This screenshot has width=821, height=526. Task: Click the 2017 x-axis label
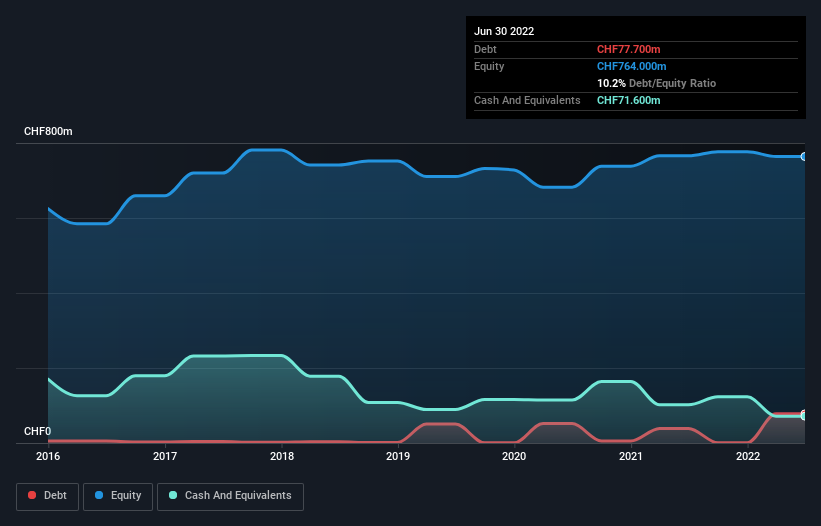(x=165, y=456)
